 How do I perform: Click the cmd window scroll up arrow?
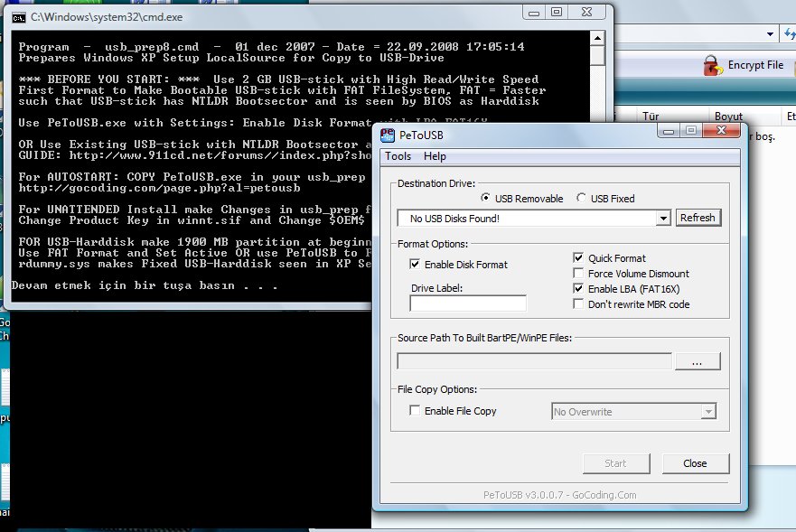(x=597, y=38)
